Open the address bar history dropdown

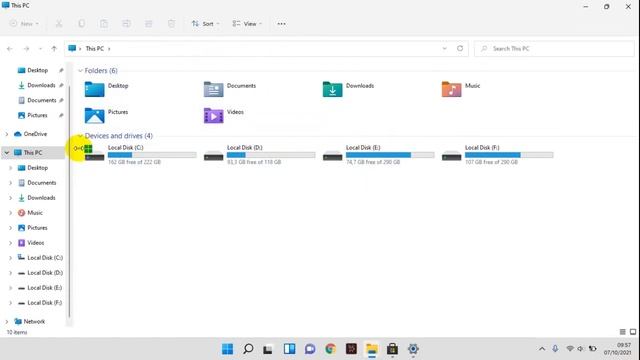[x=444, y=48]
